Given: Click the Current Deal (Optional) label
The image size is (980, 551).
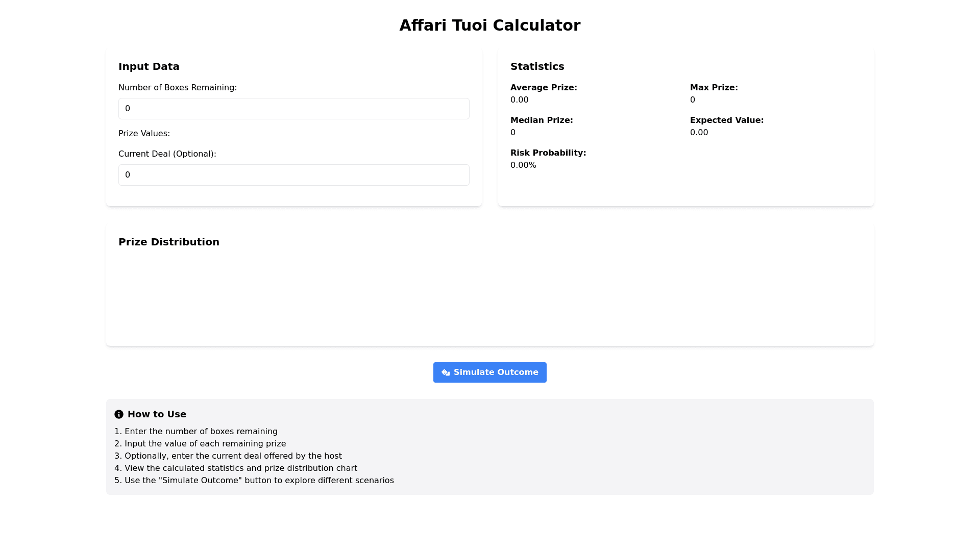Looking at the screenshot, I should tap(167, 154).
